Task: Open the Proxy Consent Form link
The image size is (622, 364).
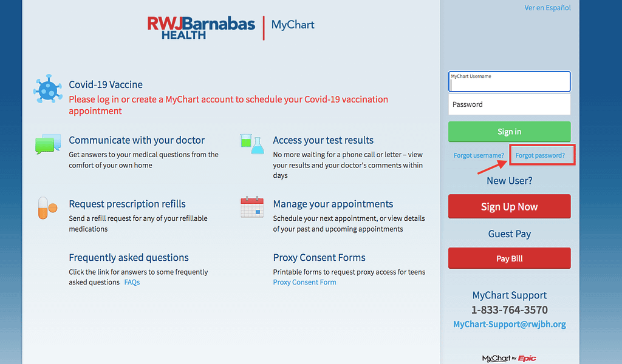Action: click(304, 283)
